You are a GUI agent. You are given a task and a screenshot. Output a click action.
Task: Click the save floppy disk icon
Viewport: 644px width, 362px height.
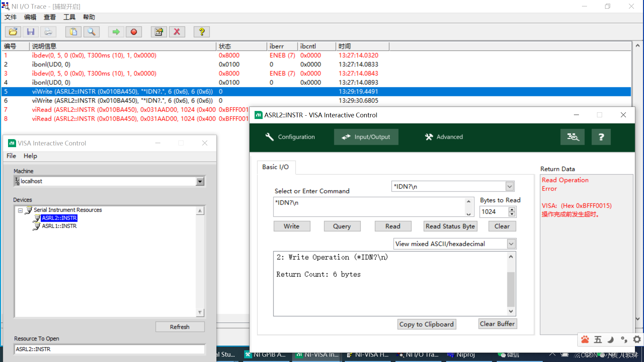pyautogui.click(x=31, y=32)
